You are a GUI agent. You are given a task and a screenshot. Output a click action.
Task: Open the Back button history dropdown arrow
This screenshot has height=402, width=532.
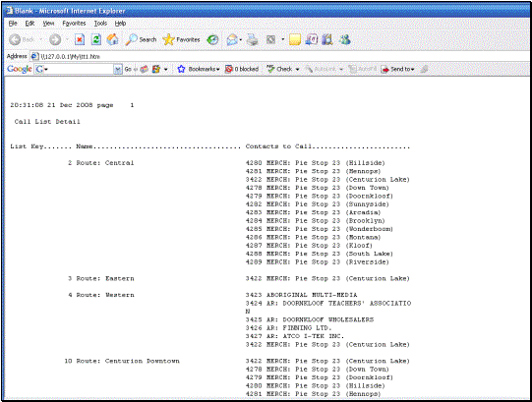(x=40, y=39)
